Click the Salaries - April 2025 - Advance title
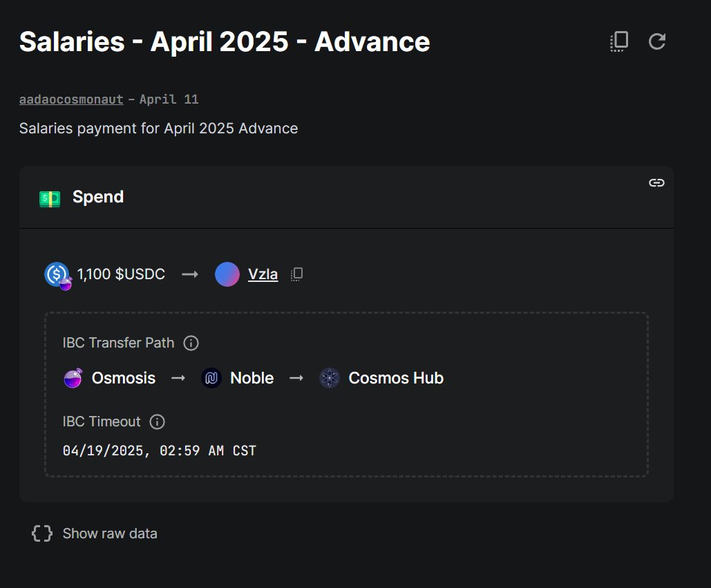 [225, 41]
